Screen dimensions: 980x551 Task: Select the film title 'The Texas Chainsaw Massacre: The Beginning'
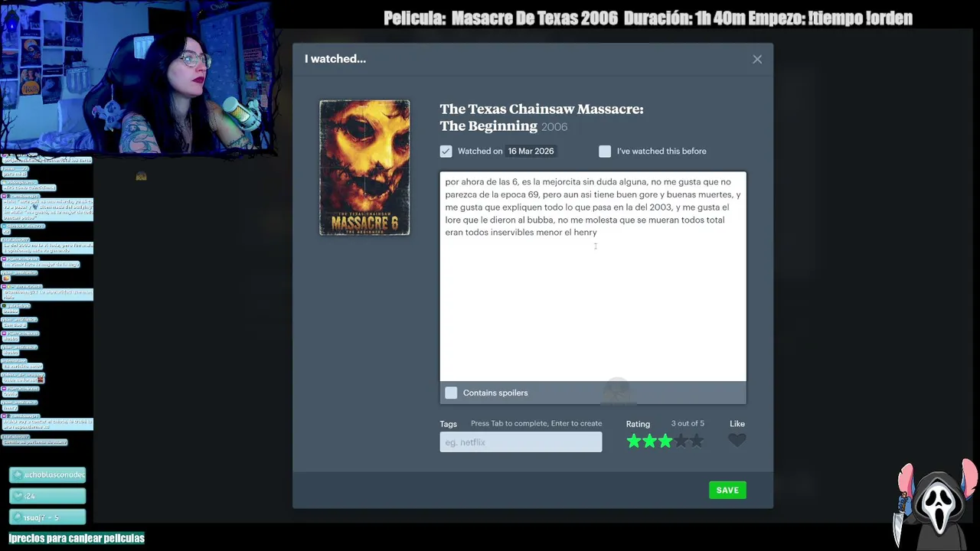click(x=541, y=117)
